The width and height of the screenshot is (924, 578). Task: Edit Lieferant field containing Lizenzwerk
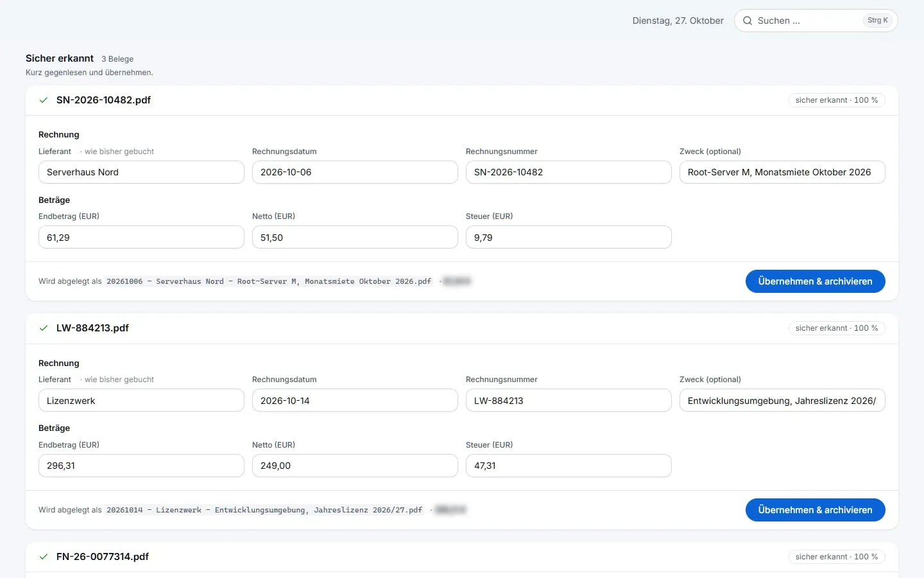click(141, 400)
